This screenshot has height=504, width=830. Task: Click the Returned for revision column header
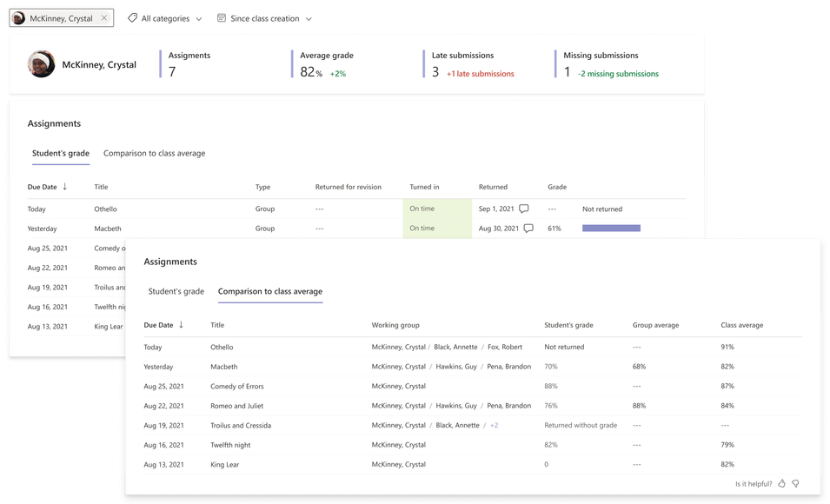pyautogui.click(x=349, y=187)
